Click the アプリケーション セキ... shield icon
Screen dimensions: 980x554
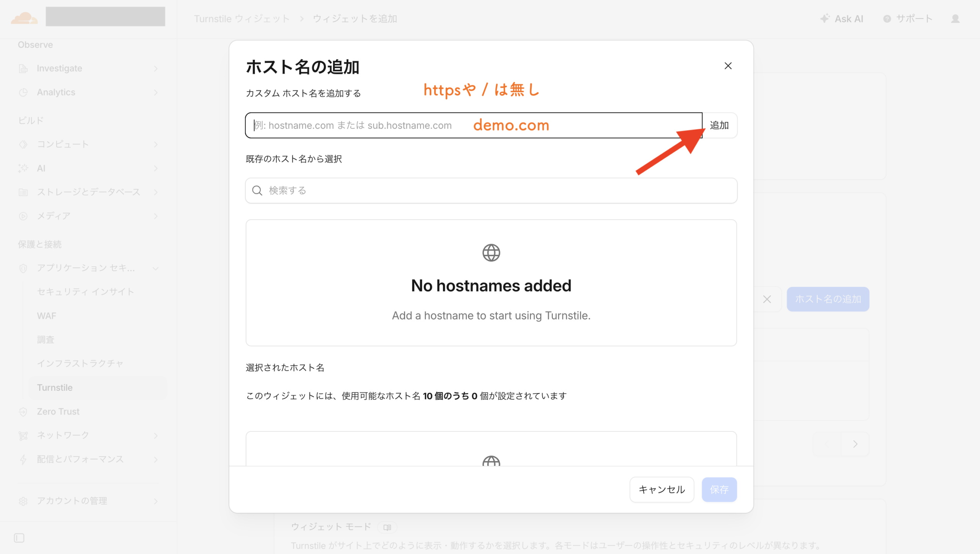click(23, 268)
